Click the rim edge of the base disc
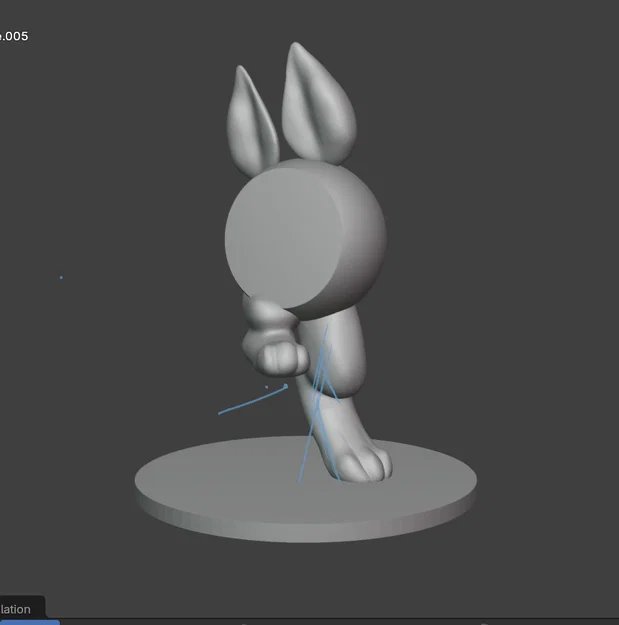The height and width of the screenshot is (625, 619). [x=306, y=528]
